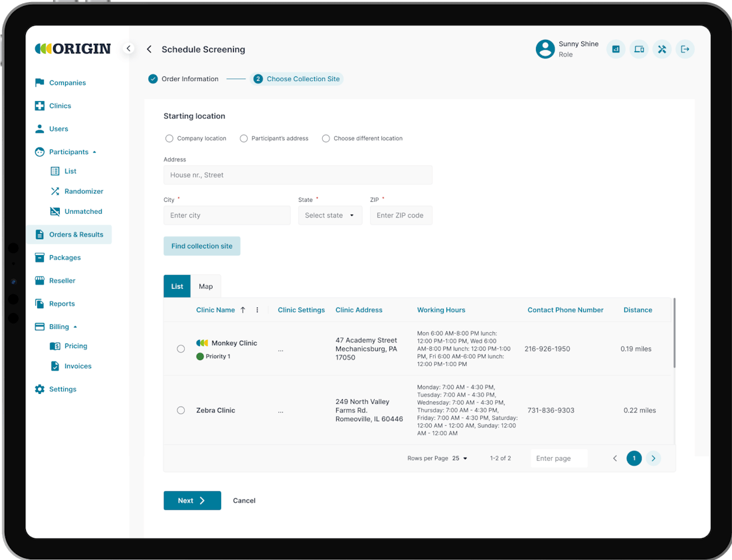Click the Clinics plus icon
732x560 pixels.
click(40, 106)
